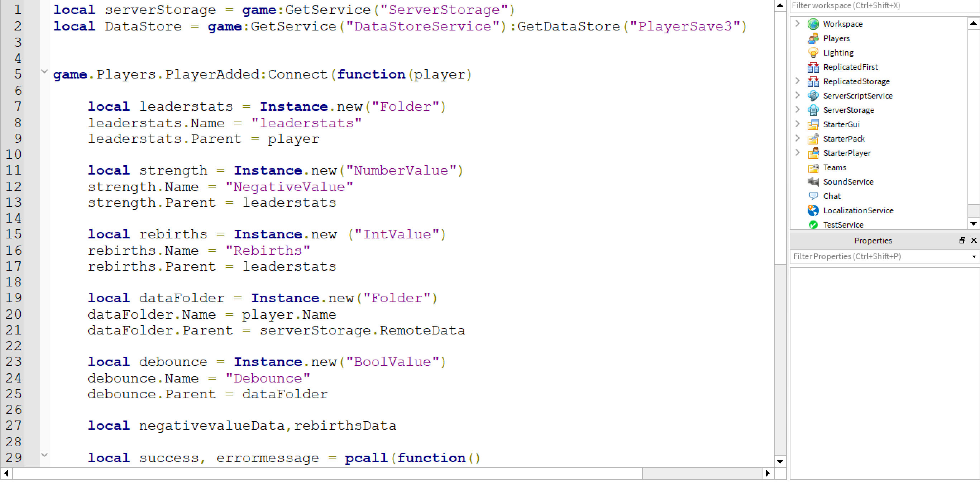
Task: Expand the StarterPack node
Action: pos(797,138)
